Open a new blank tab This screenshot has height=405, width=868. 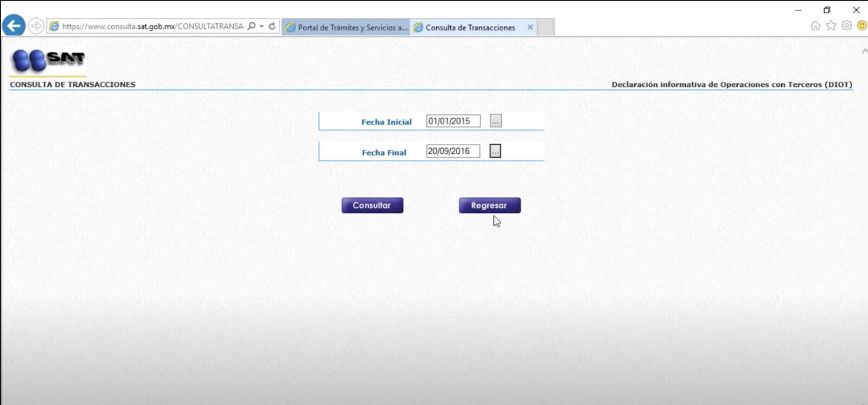(546, 27)
